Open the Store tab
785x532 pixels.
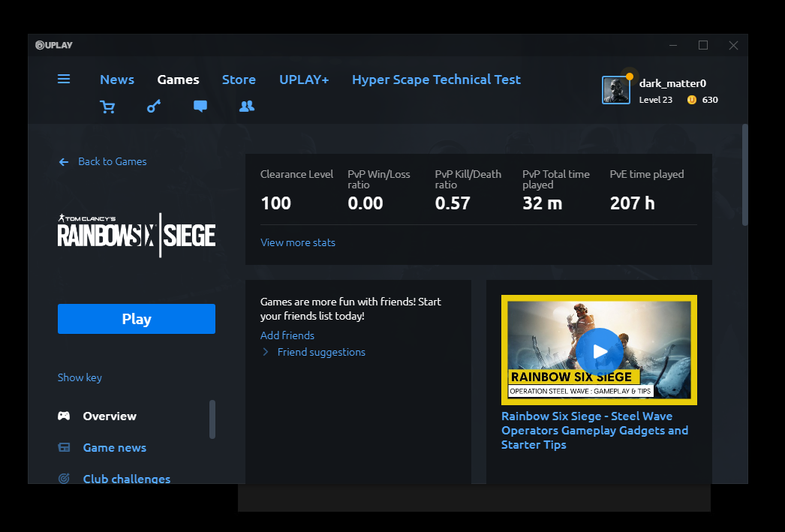tap(239, 80)
